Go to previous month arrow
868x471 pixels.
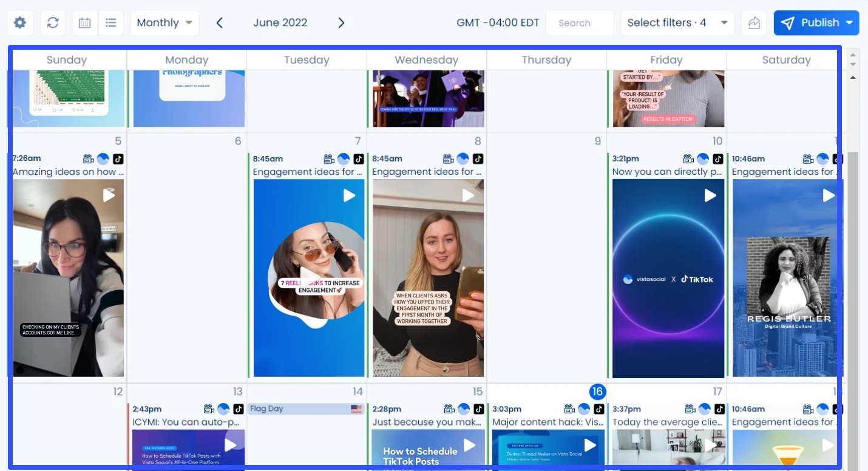(220, 23)
